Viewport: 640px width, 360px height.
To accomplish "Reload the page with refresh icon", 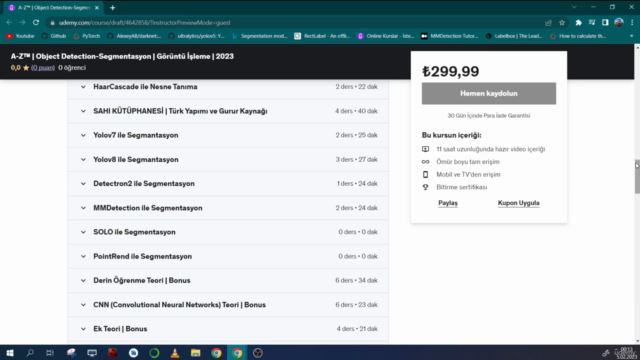I will click(x=36, y=22).
